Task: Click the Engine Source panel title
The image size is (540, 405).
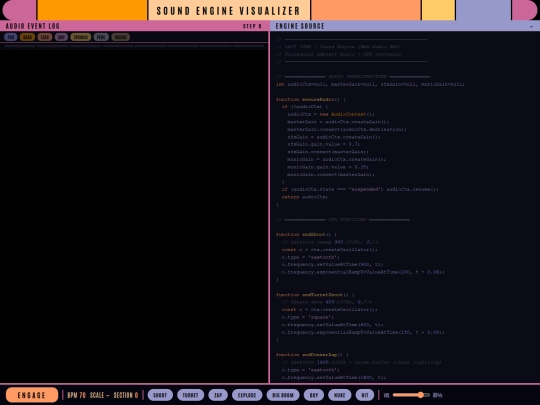Action: click(x=300, y=26)
